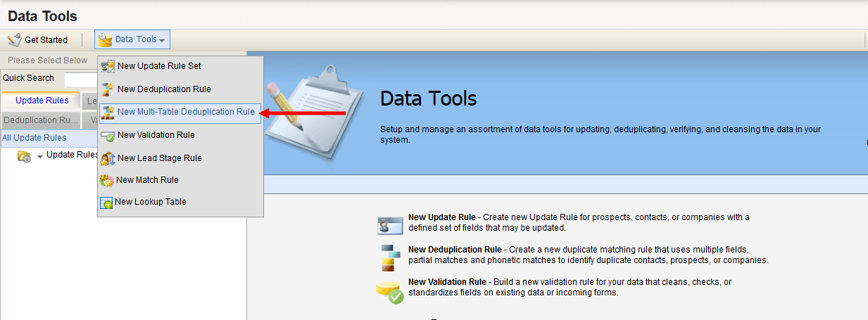Screen dimensions: 868x320
Task: Select the All Update Rules header row
Action: point(49,138)
